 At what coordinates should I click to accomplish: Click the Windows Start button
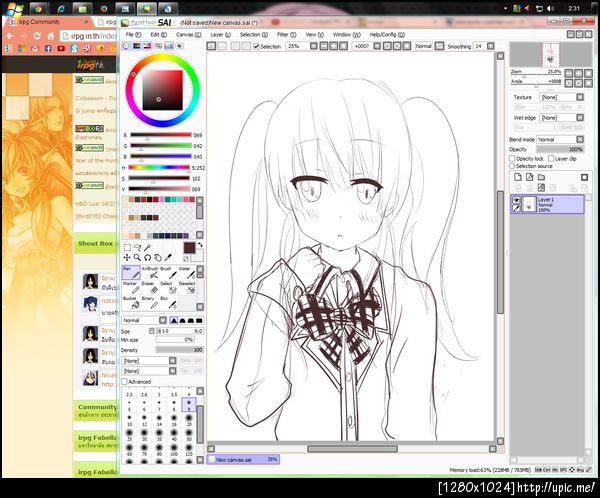click(x=15, y=8)
